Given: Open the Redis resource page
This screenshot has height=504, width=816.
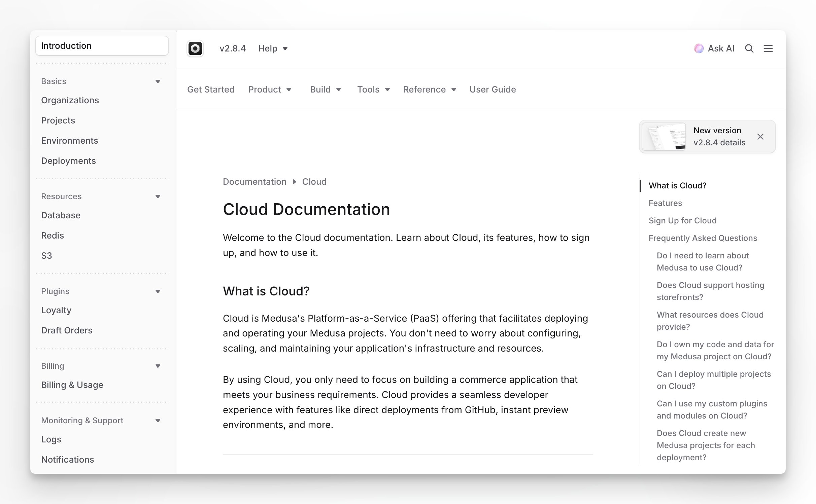Looking at the screenshot, I should tap(53, 236).
